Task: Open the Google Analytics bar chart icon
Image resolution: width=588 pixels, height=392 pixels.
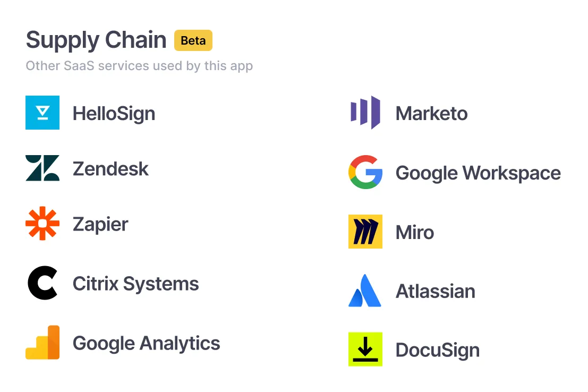Action: tap(42, 343)
